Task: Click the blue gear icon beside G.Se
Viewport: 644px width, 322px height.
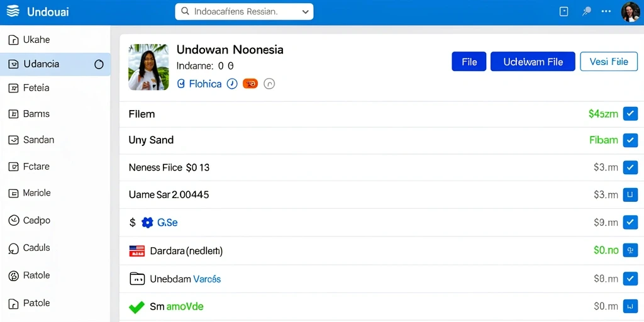Action: pos(147,223)
